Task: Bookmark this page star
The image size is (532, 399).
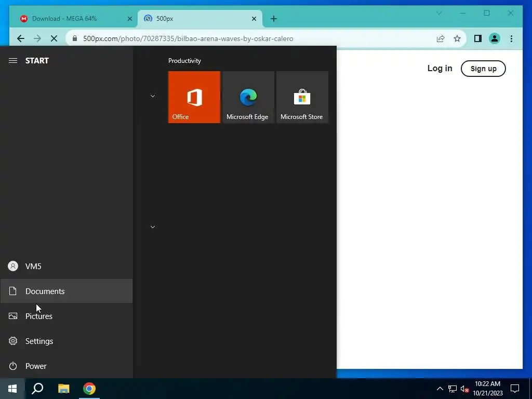Action: click(x=457, y=38)
